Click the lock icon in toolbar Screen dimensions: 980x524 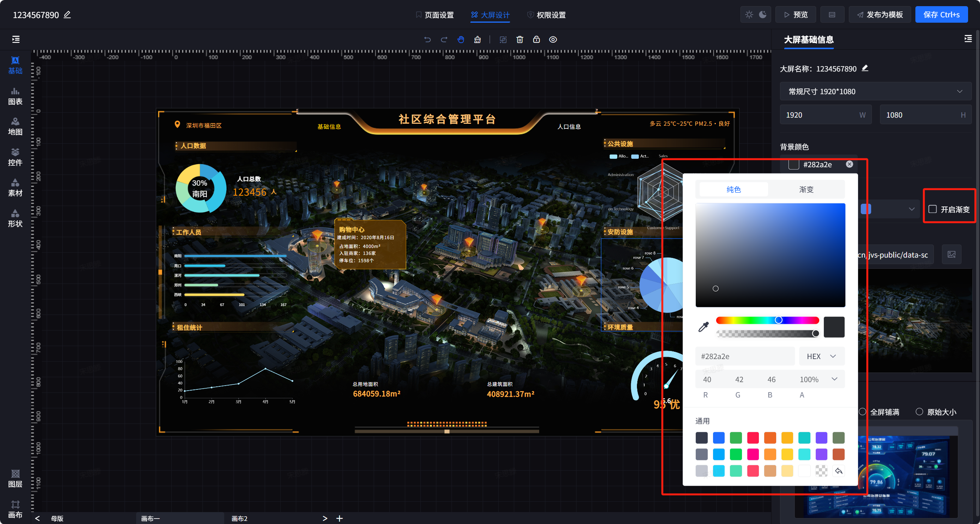536,40
